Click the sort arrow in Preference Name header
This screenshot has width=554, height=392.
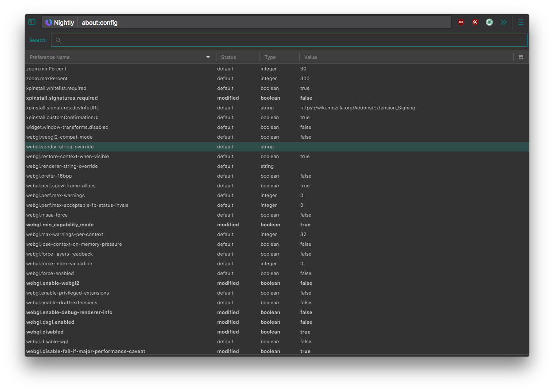[208, 57]
